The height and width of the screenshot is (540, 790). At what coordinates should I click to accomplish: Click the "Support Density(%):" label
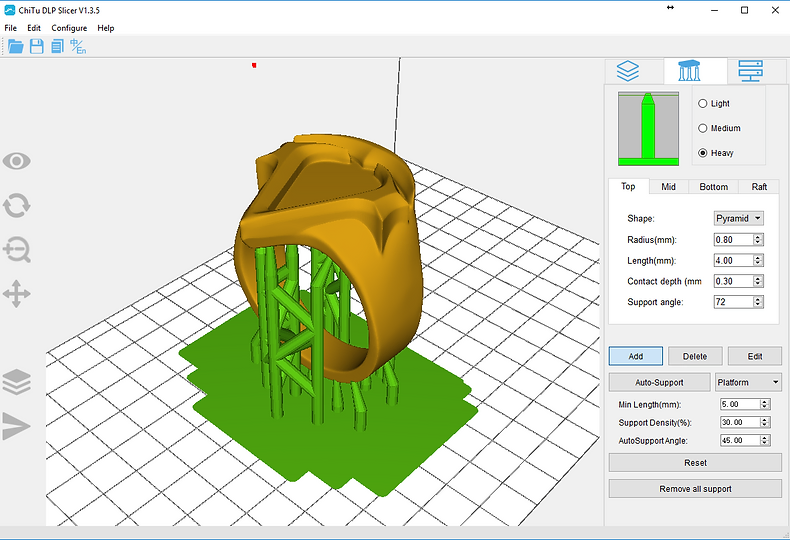pyautogui.click(x=655, y=423)
